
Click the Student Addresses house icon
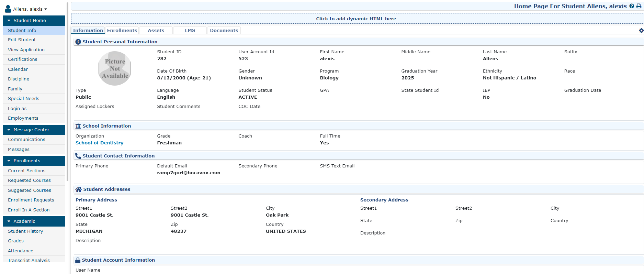[78, 189]
